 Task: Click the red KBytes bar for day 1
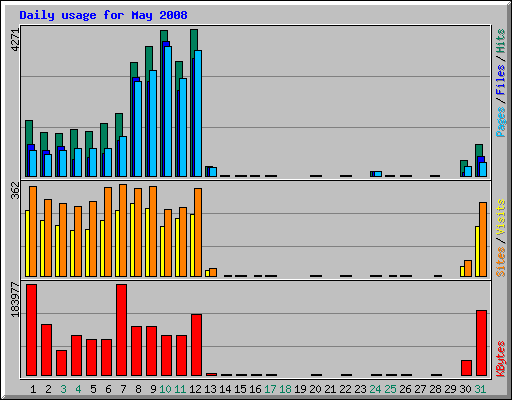tap(31, 330)
